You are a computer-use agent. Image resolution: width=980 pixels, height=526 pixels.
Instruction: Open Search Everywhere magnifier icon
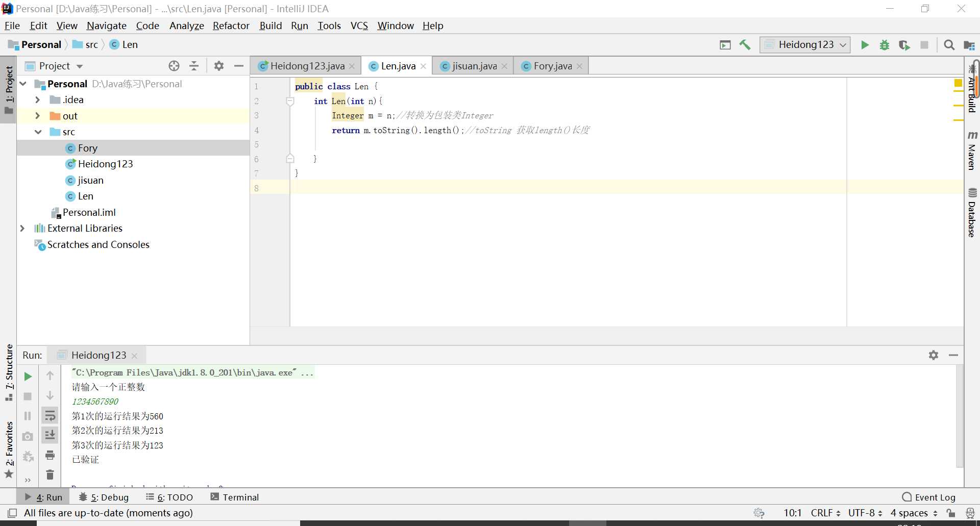[949, 45]
